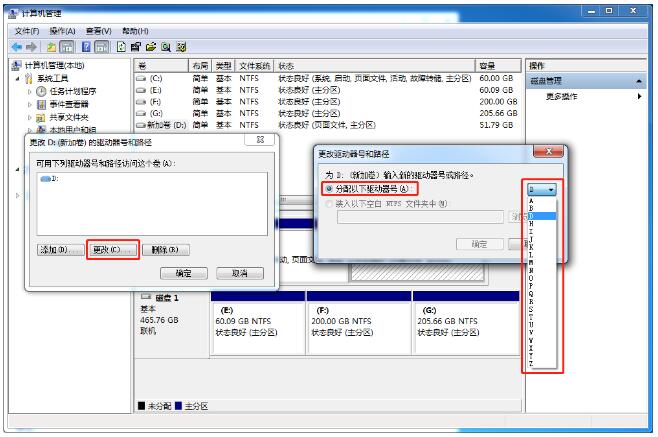
Task: Click the 系统工具 tools icon in tree
Action: pos(29,79)
